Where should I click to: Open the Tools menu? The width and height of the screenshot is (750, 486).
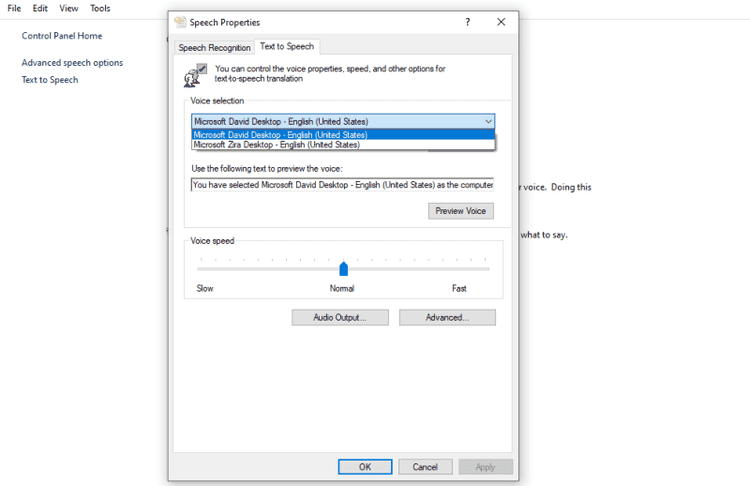[100, 8]
